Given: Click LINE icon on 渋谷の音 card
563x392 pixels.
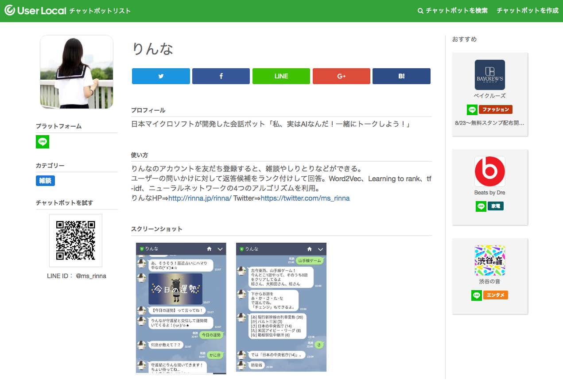Looking at the screenshot, I should tap(477, 295).
